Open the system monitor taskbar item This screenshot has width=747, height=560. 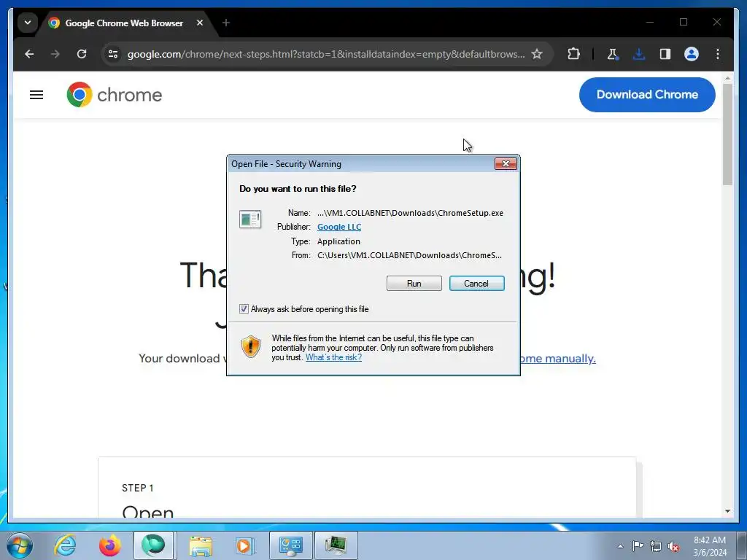point(336,545)
